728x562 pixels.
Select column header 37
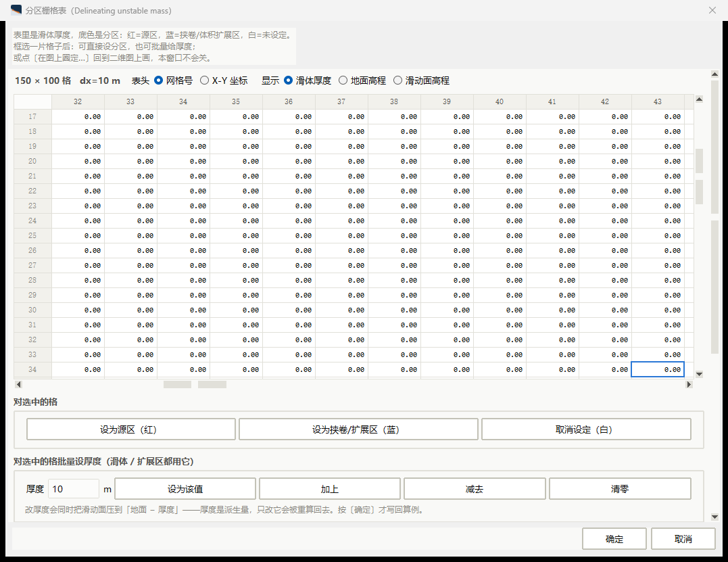click(x=341, y=101)
